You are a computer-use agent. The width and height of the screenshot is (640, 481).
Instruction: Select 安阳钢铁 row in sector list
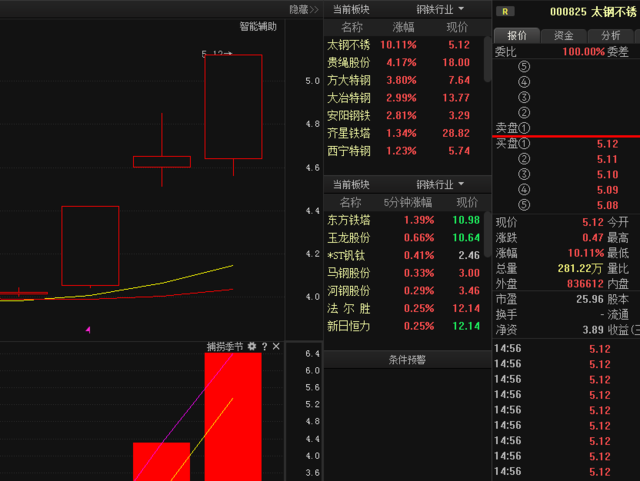click(404, 116)
